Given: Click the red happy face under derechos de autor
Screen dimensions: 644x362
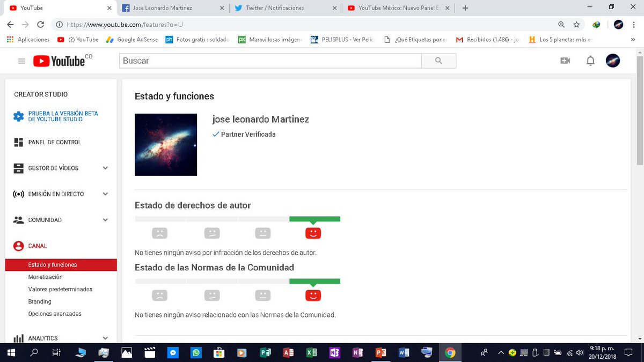Looking at the screenshot, I should (313, 233).
